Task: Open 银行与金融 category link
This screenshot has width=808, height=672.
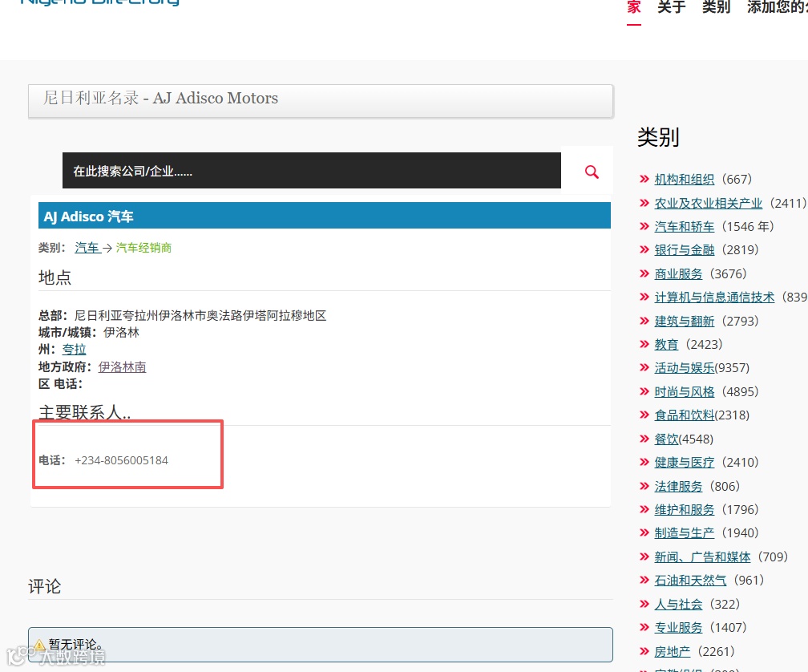Action: 685,250
